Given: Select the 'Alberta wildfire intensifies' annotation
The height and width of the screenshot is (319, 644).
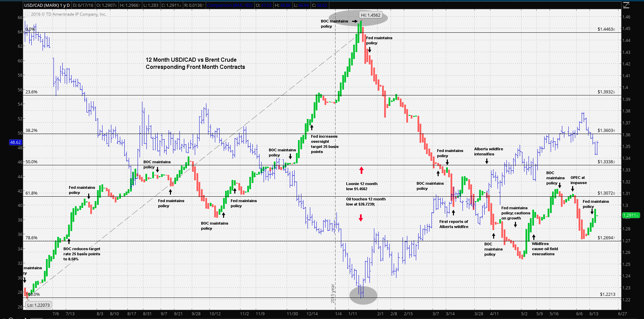Looking at the screenshot, I should 488,152.
